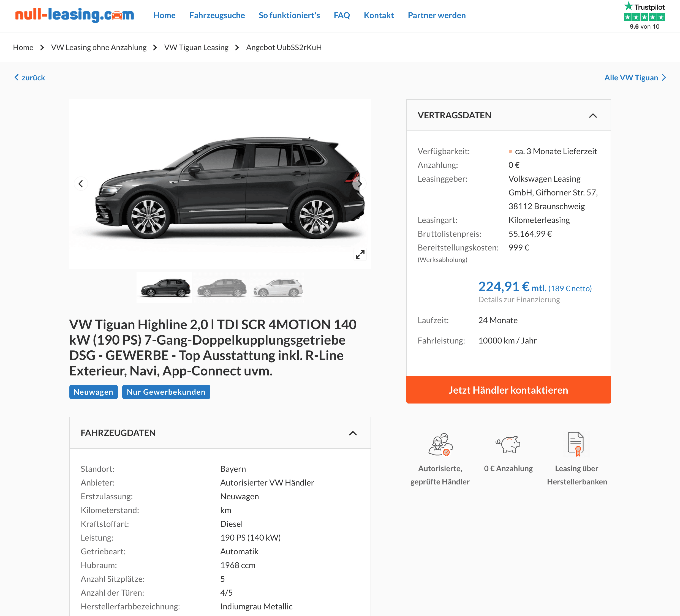Click the authorized dealers icon

(440, 444)
